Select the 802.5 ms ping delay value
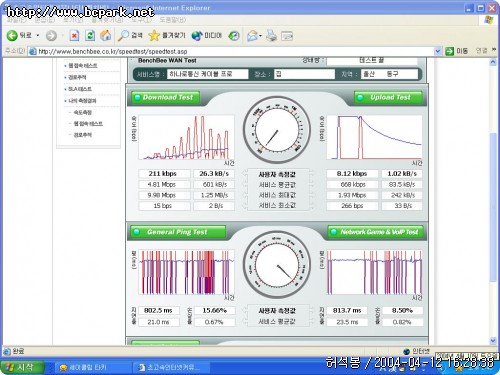 pyautogui.click(x=159, y=311)
